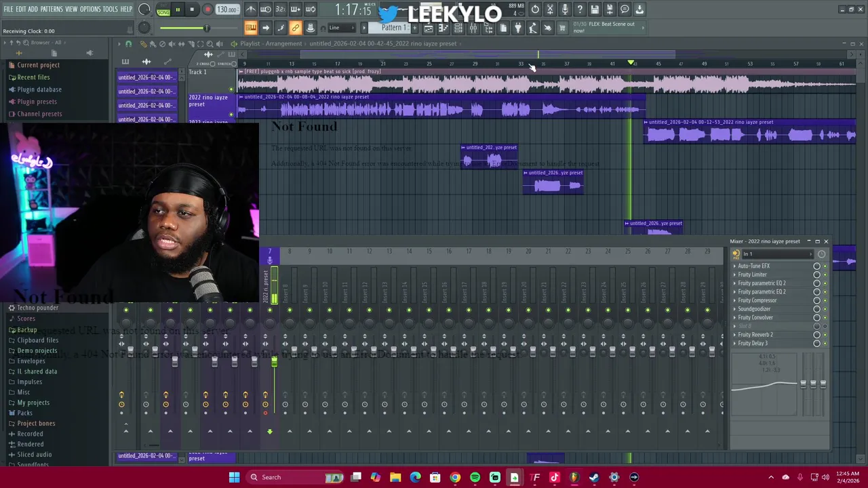Toggle Song/Pattern mode button
This screenshot has height=488, width=868.
(x=163, y=9)
